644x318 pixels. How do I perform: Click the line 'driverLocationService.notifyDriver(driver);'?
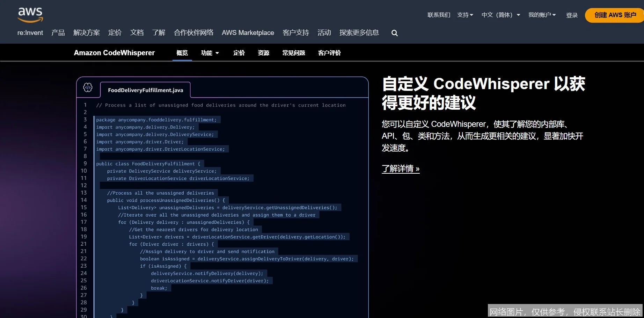coord(210,281)
